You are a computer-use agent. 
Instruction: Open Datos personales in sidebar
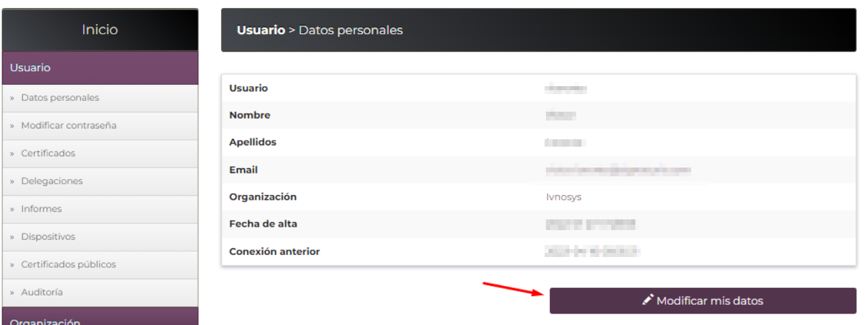(100, 98)
